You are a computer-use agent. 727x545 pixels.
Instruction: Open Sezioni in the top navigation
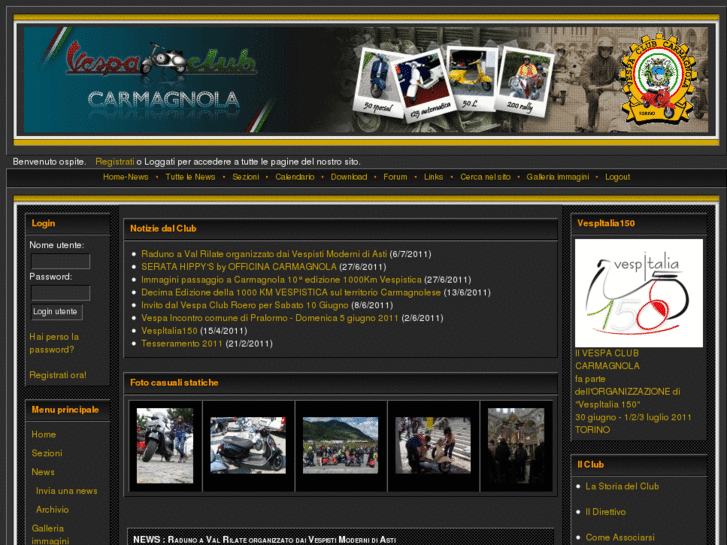246,177
